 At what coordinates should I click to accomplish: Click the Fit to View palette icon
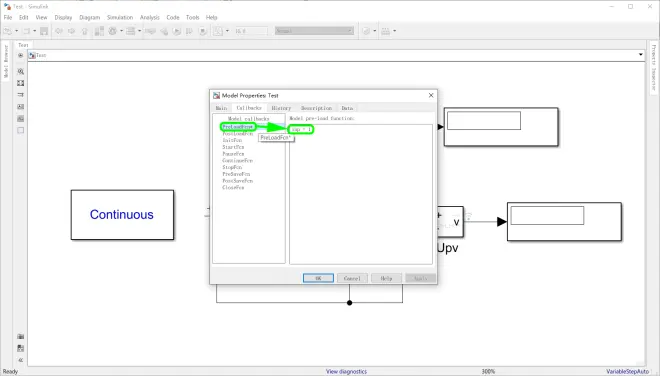[20, 83]
